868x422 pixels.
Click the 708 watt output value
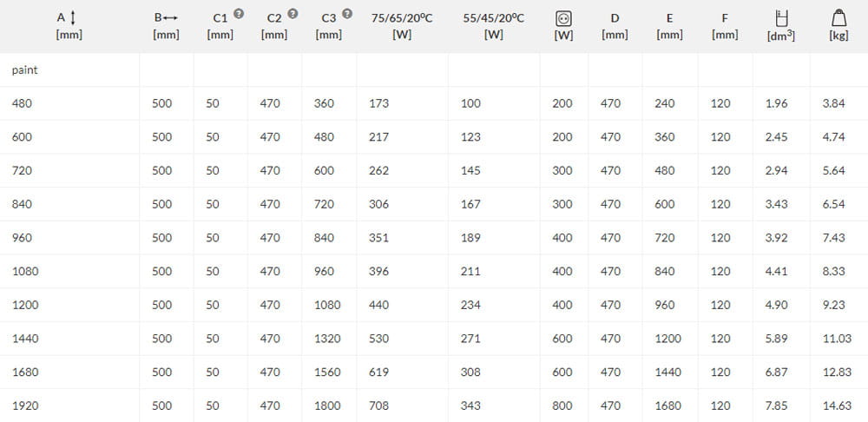[x=378, y=406]
